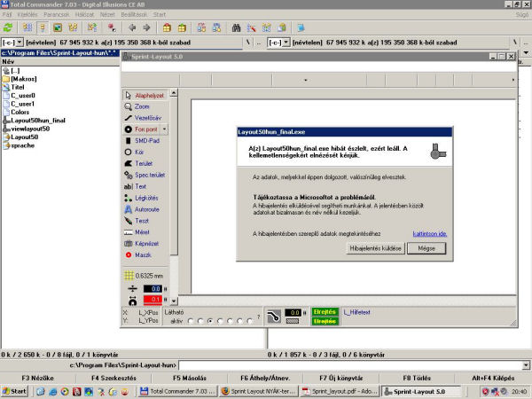Click the F7 Új könyvtár button

(341, 378)
